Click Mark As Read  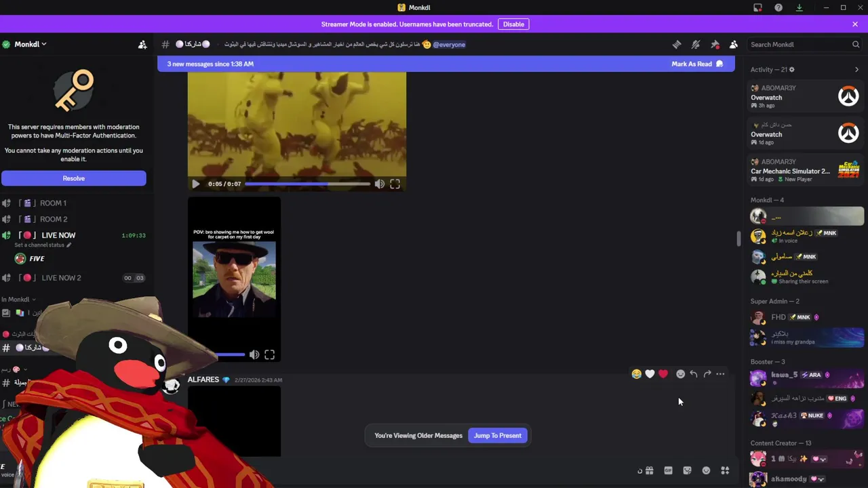[x=697, y=64]
